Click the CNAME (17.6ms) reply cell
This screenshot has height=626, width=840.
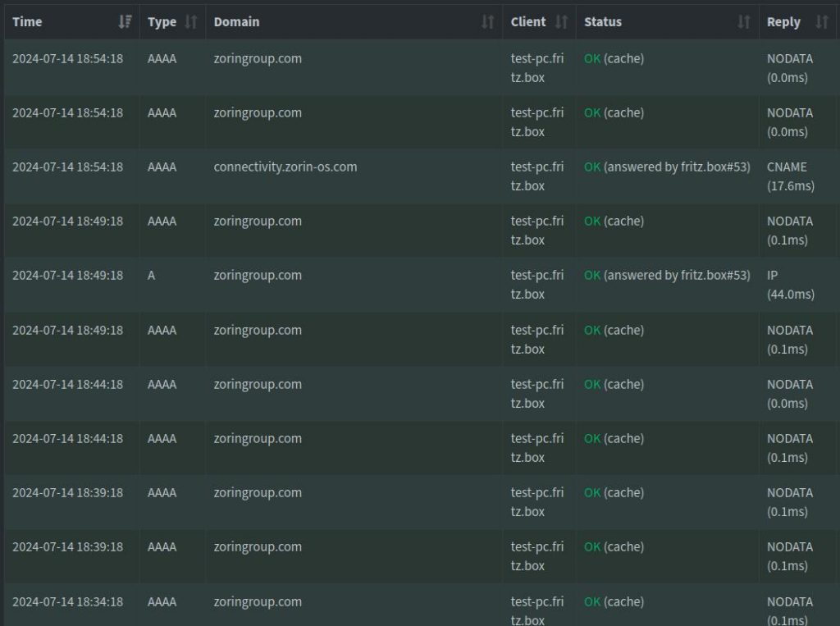click(x=790, y=176)
